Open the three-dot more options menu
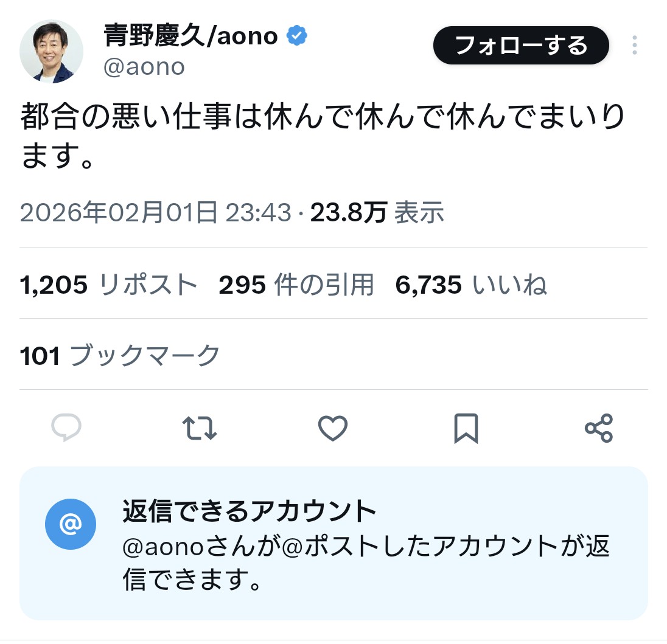The width and height of the screenshot is (667, 644). click(634, 46)
